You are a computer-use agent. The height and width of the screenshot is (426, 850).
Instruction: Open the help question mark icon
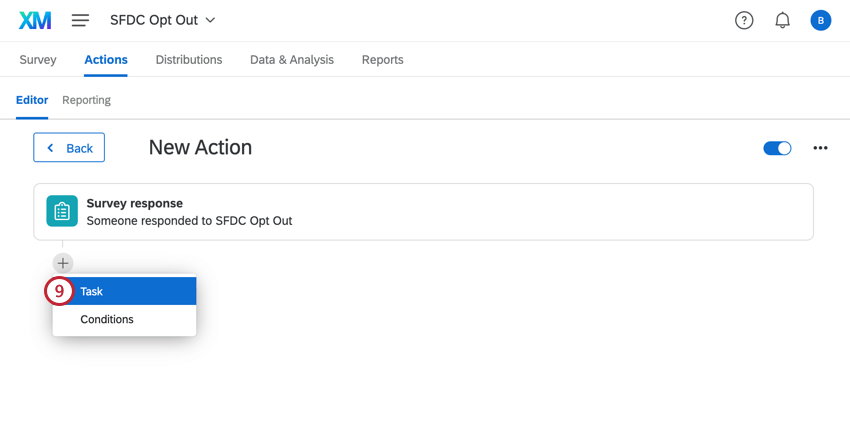coord(744,20)
